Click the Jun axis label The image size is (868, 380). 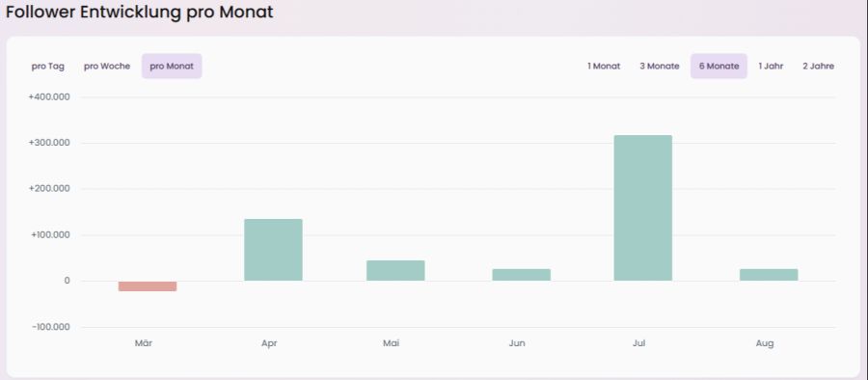pyautogui.click(x=517, y=343)
